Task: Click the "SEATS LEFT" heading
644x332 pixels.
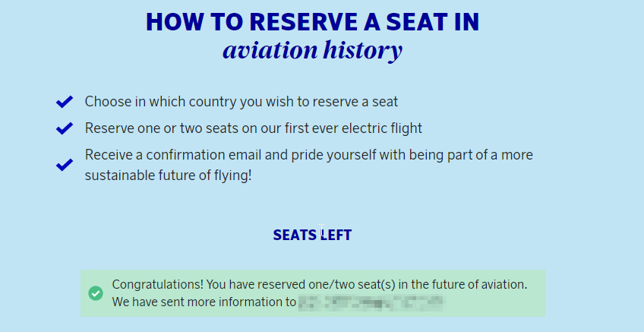Action: coord(312,236)
